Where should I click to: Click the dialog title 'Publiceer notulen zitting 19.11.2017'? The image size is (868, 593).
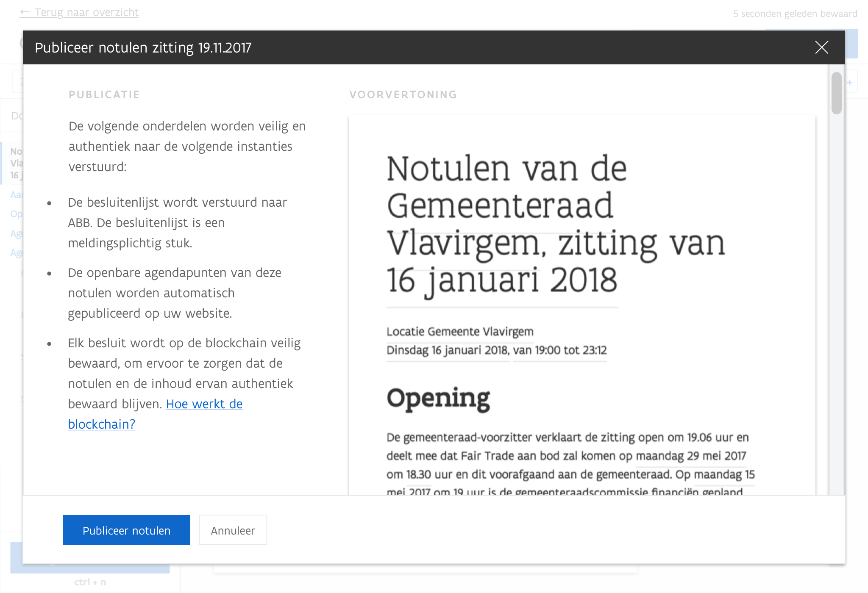(143, 47)
